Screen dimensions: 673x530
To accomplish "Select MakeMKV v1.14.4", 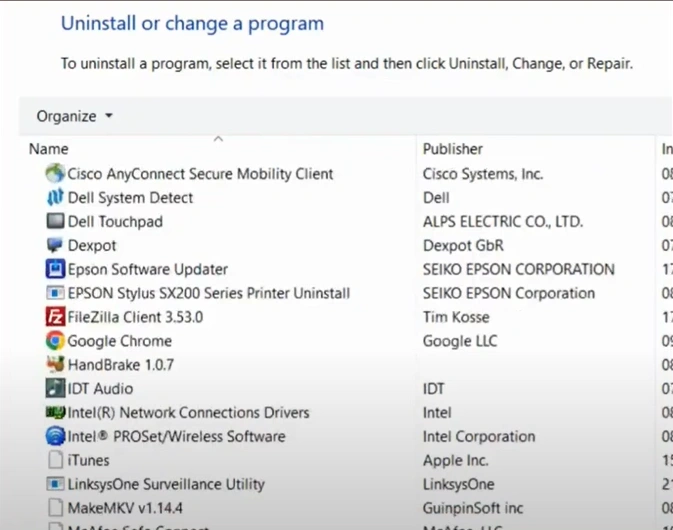I will [x=125, y=508].
